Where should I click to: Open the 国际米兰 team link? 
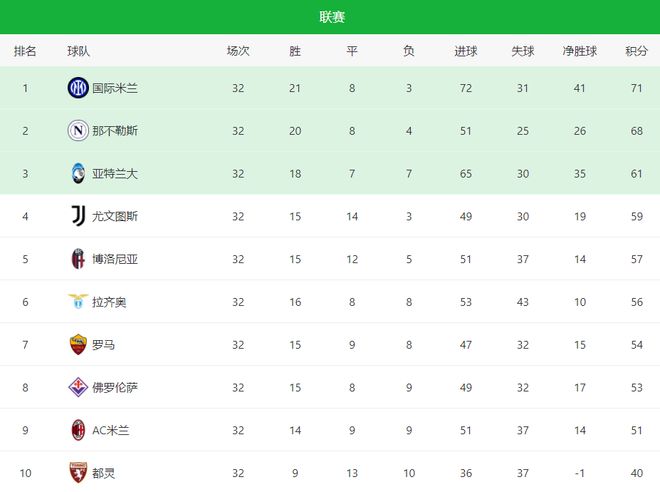click(x=115, y=88)
